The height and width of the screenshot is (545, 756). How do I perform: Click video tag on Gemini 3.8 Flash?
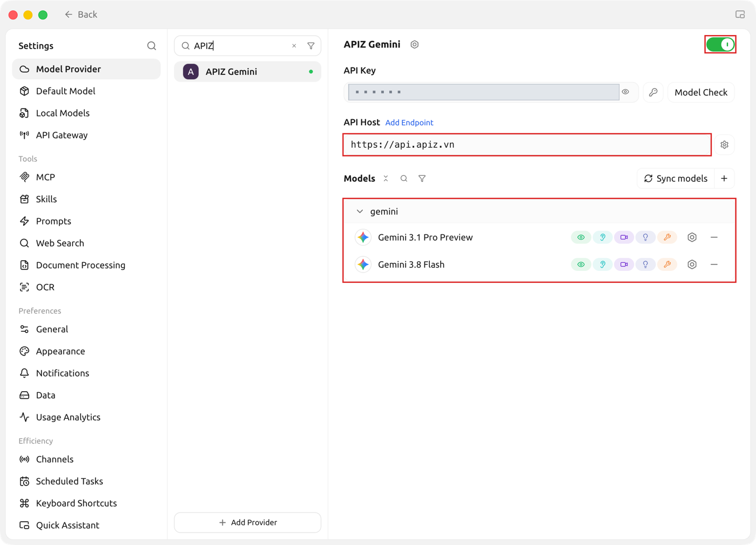coord(624,264)
